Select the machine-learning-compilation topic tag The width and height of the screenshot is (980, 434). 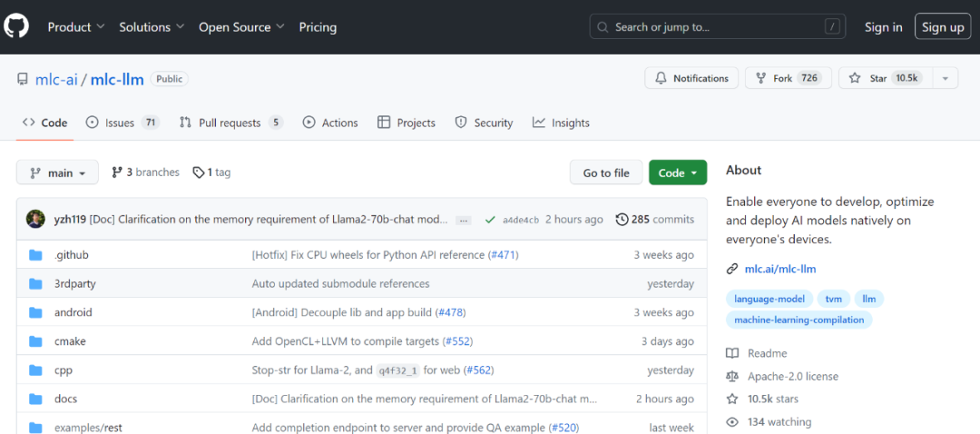click(x=799, y=320)
